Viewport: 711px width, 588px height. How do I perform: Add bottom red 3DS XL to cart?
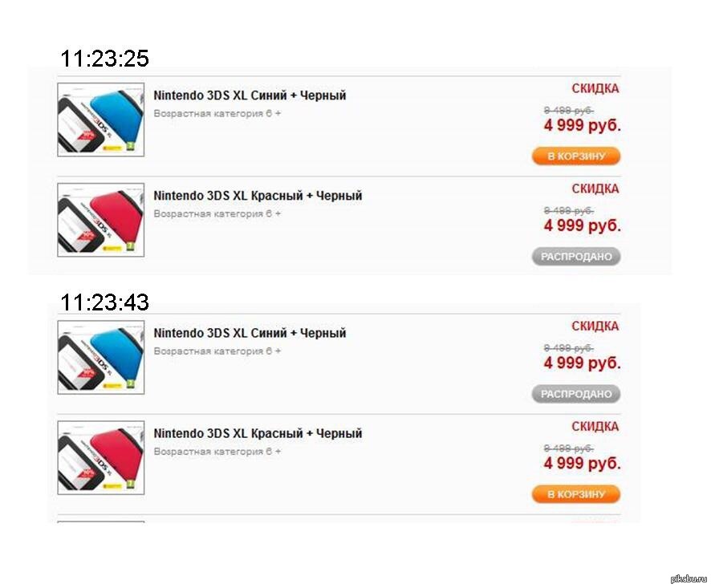(x=576, y=494)
